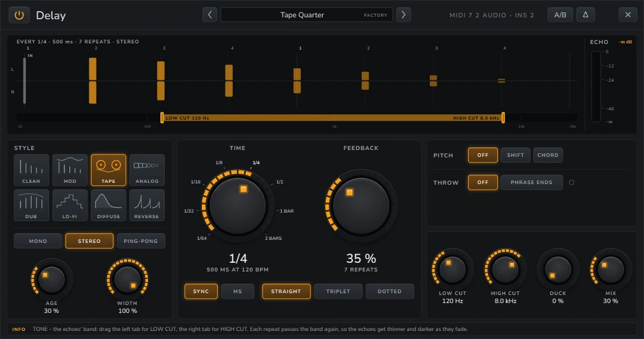The image size is (644, 339).
Task: Select the Lo-Fi delay style
Action: tap(70, 206)
